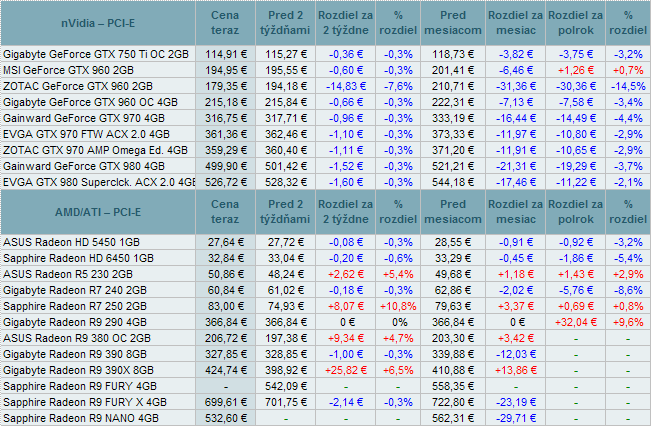The image size is (651, 426).
Task: Click the monthly difference -21,31 €
Action: [516, 166]
